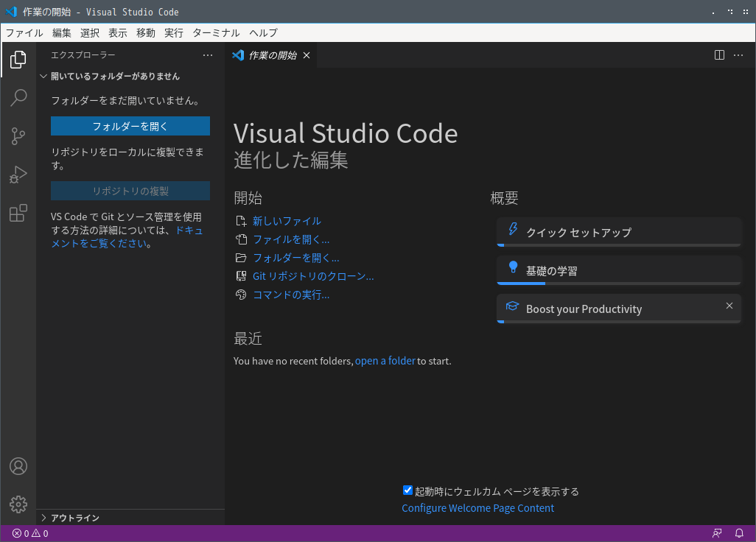Toggle 起動時にウェルカム ページを表示する checkbox
This screenshot has height=542, width=756.
coord(407,490)
